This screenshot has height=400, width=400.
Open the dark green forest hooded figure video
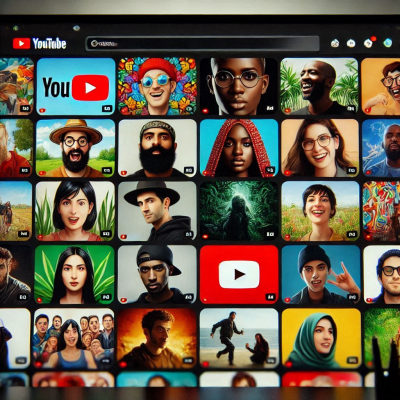tap(239, 211)
